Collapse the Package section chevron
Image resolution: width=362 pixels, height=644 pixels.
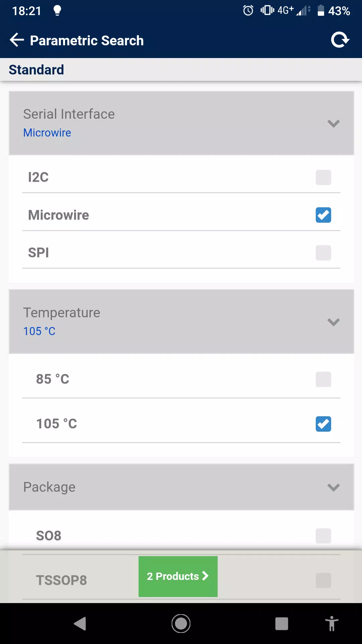coord(334,487)
